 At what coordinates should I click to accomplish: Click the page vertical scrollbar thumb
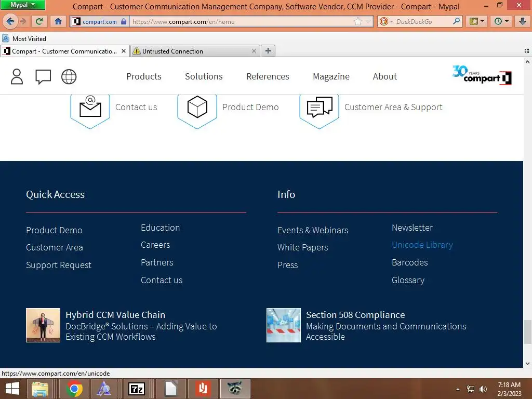point(527,331)
